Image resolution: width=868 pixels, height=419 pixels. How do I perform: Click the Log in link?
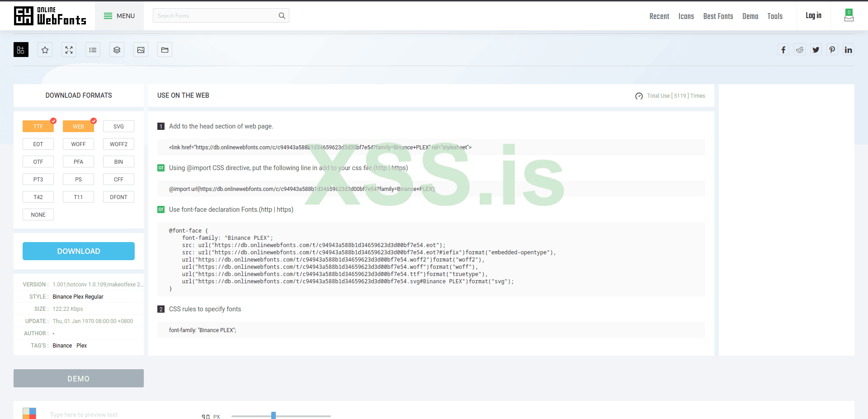[x=813, y=16]
